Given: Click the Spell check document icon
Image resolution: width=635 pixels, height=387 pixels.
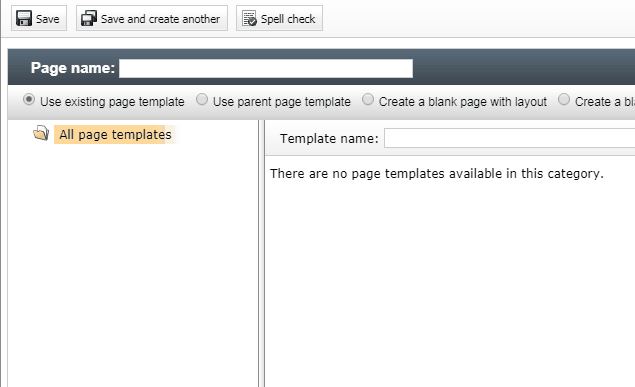Looking at the screenshot, I should [x=249, y=18].
